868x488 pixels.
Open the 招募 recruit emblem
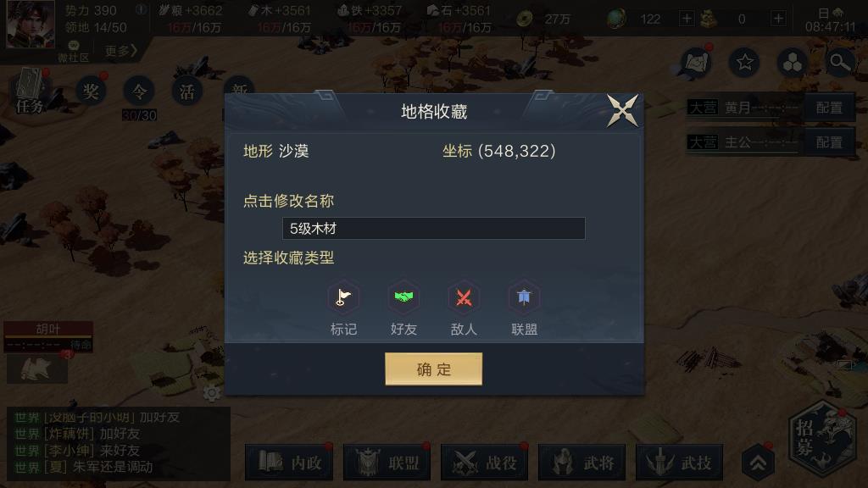point(823,437)
